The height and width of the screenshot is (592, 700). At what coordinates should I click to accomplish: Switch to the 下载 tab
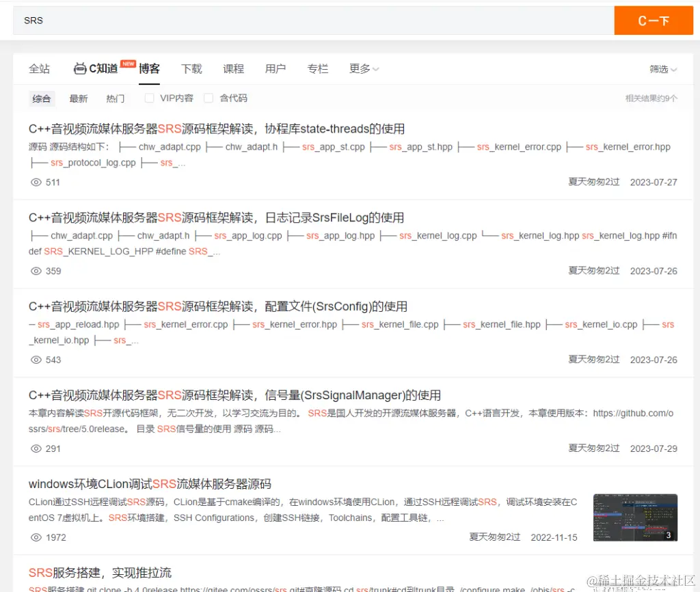click(191, 69)
